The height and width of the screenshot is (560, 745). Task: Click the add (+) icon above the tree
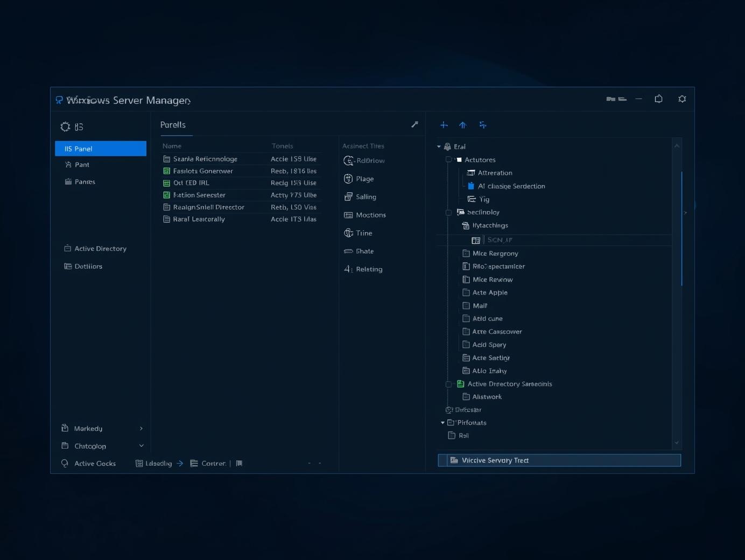coord(444,125)
